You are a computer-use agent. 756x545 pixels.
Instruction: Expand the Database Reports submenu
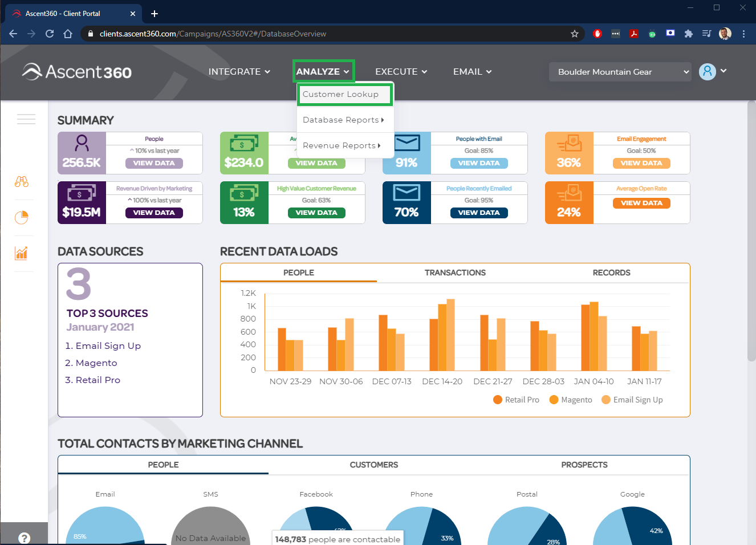click(345, 120)
